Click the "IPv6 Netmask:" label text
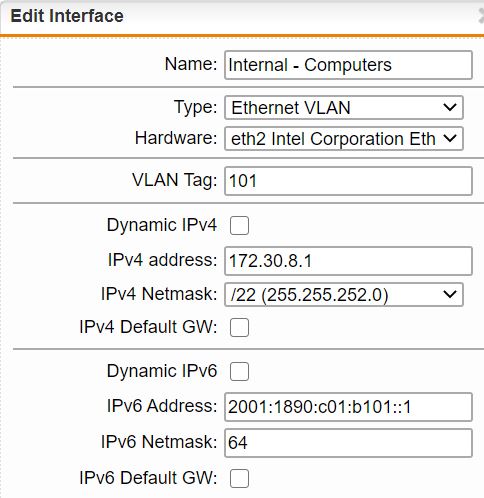The height and width of the screenshot is (498, 484). click(x=159, y=442)
